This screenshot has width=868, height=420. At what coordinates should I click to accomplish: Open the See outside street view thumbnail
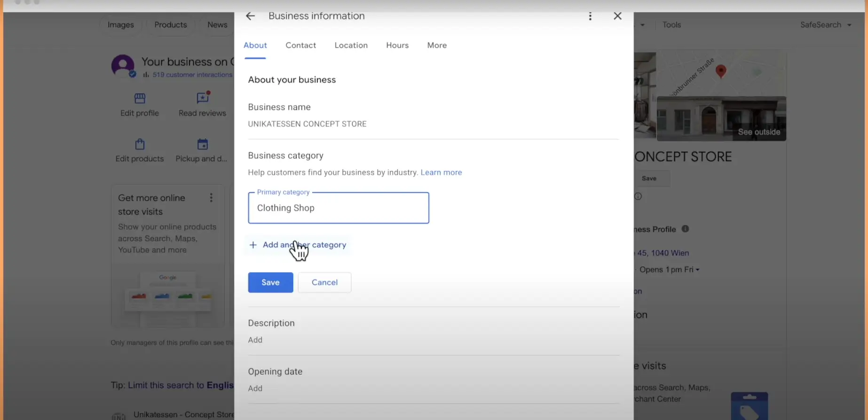(721, 119)
